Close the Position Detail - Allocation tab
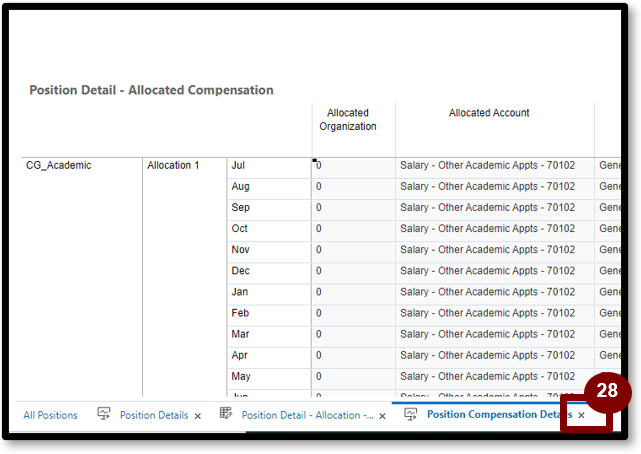The image size is (641, 454). 382,416
